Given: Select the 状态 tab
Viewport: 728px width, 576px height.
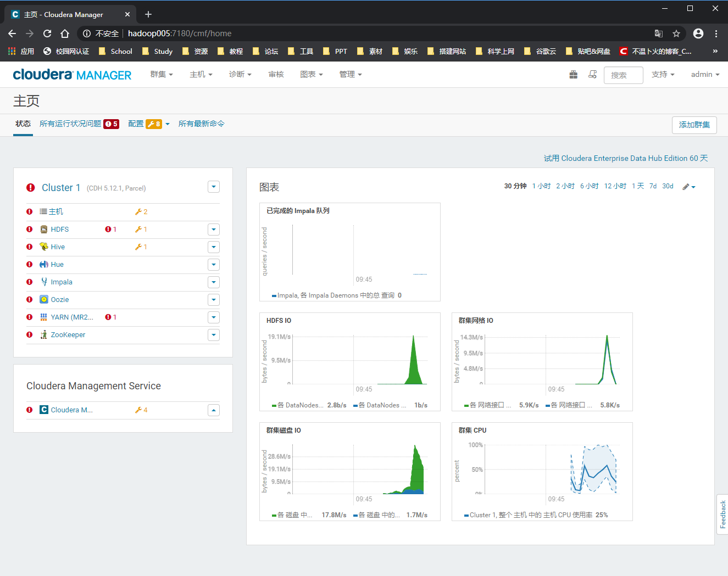Looking at the screenshot, I should pyautogui.click(x=23, y=124).
